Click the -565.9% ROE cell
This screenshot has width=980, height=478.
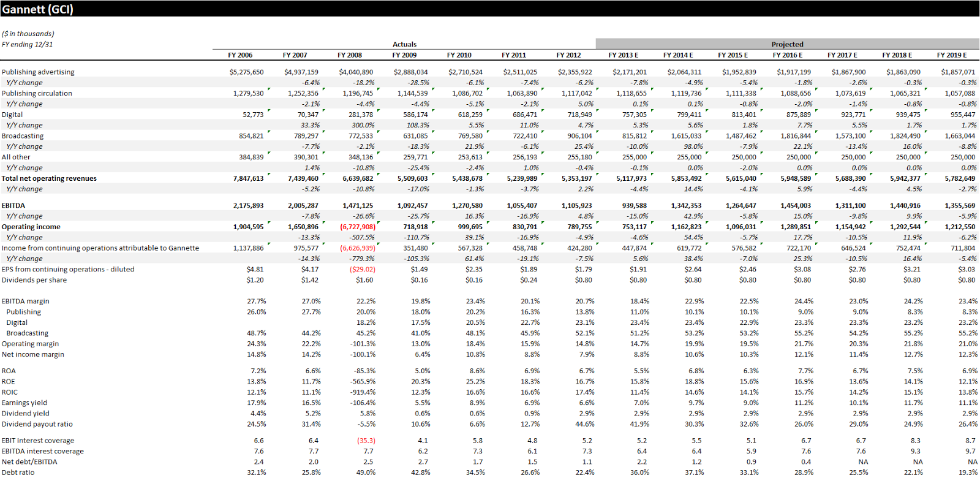(x=363, y=381)
